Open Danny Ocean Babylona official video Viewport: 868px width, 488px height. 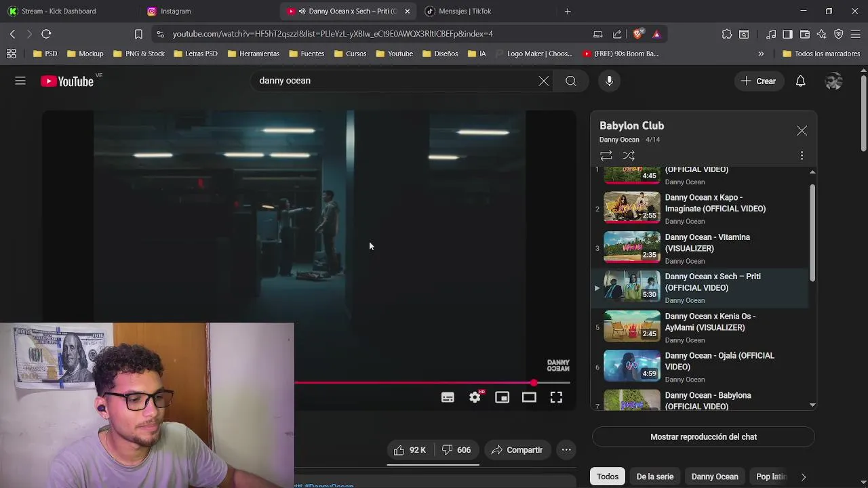pyautogui.click(x=700, y=400)
